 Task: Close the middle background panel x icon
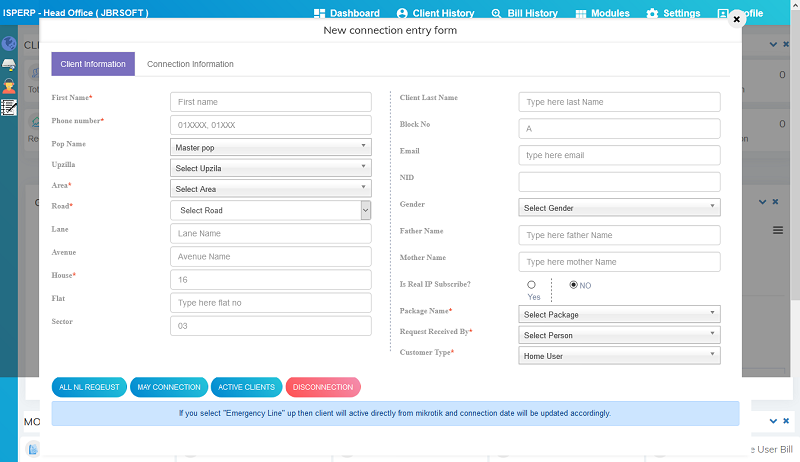[775, 202]
